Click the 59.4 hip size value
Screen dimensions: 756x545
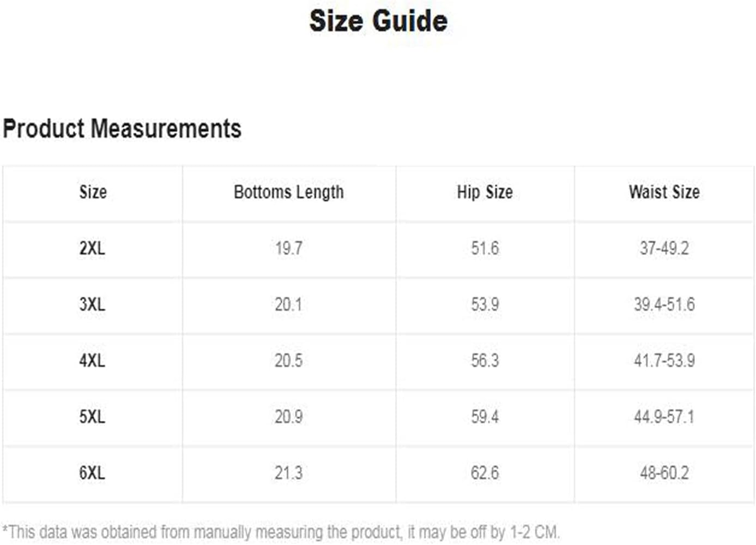485,417
